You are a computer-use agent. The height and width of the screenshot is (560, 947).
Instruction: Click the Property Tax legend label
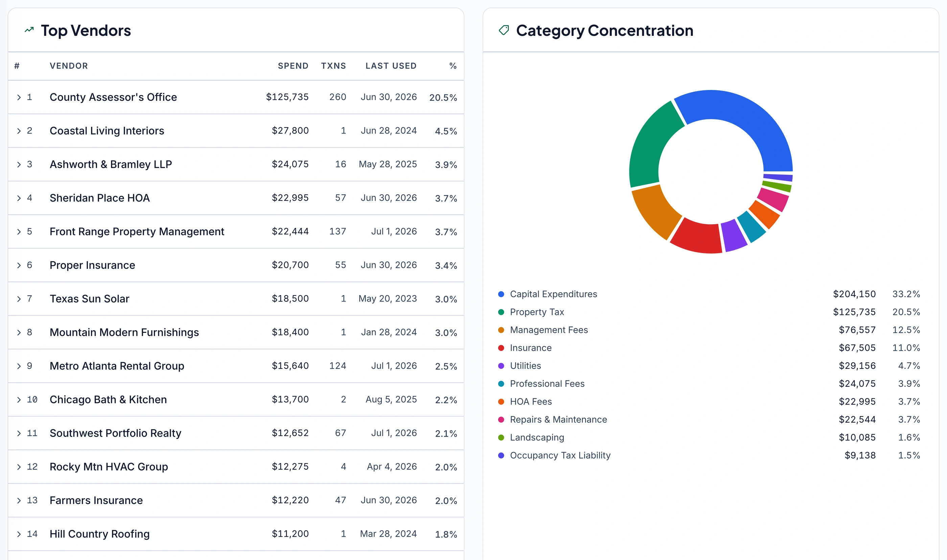tap(537, 312)
